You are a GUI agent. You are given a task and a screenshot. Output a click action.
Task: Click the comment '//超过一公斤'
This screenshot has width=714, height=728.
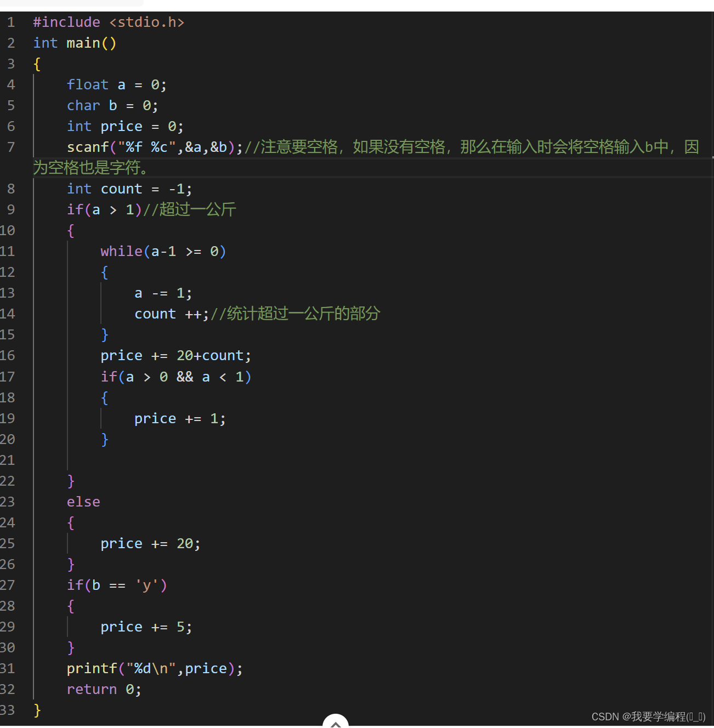[x=189, y=210]
